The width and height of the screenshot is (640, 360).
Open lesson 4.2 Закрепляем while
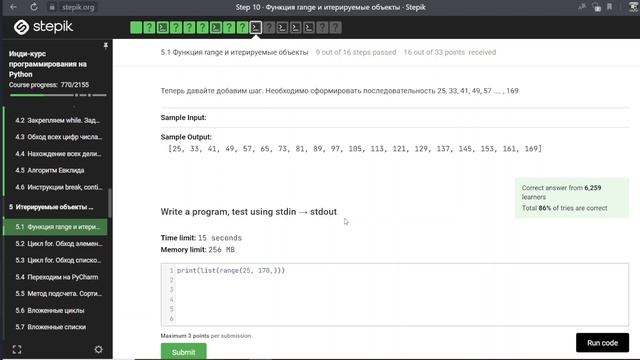coord(58,120)
